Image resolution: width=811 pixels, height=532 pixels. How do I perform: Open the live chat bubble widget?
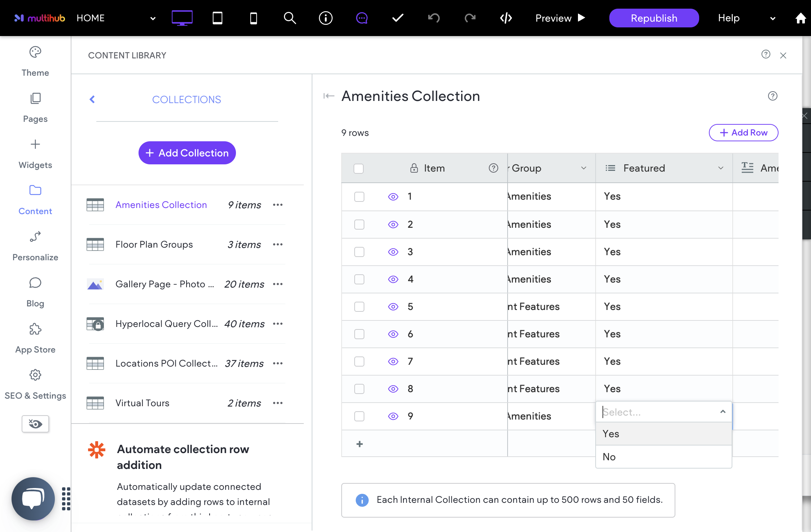tap(33, 499)
